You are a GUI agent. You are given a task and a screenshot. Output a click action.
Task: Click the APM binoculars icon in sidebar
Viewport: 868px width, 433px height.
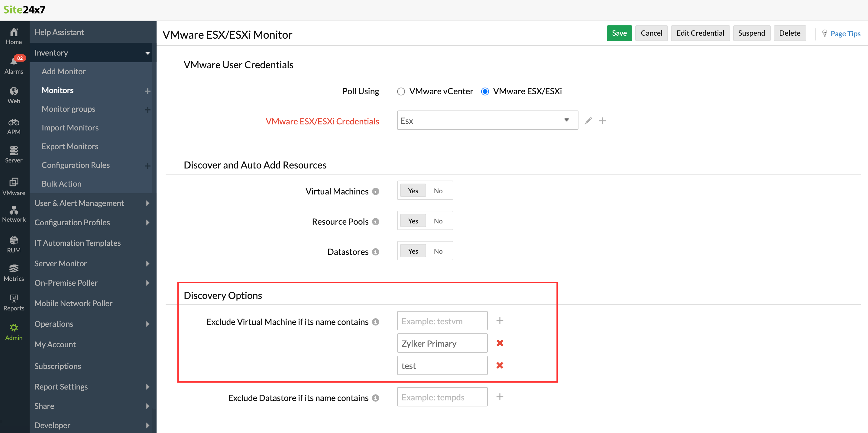(14, 126)
